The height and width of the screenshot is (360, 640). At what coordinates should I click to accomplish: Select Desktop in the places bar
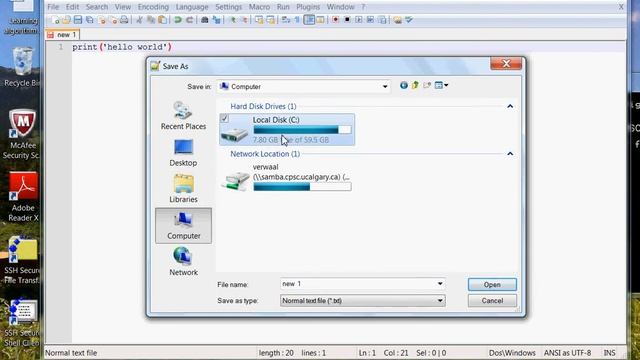(x=183, y=153)
